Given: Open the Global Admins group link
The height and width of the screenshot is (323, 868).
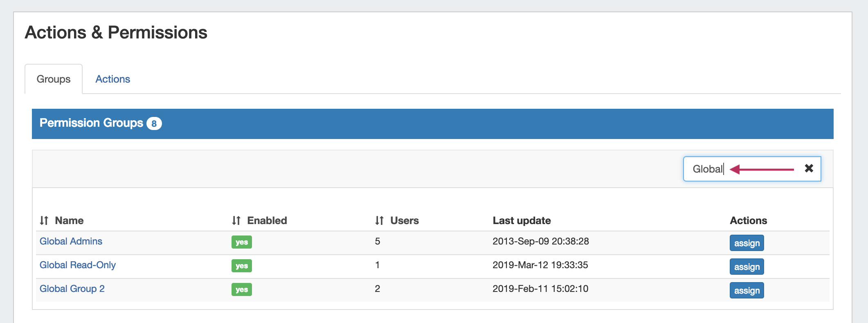Looking at the screenshot, I should 71,241.
